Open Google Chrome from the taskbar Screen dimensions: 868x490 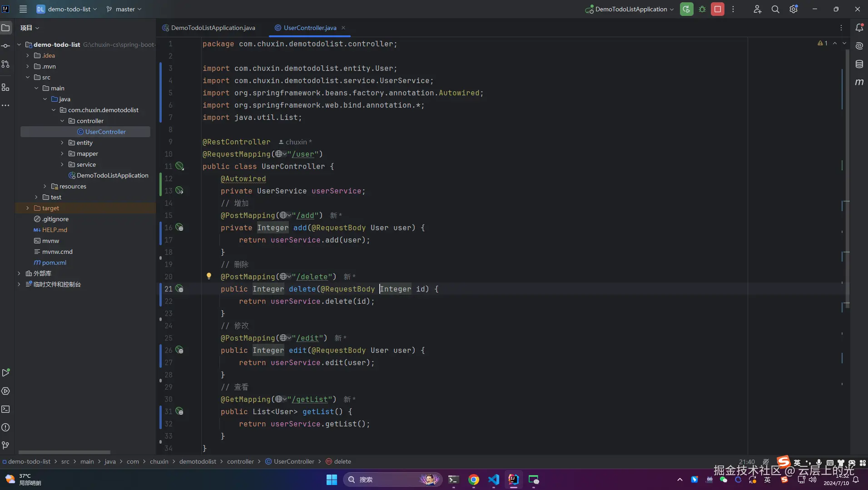click(473, 480)
